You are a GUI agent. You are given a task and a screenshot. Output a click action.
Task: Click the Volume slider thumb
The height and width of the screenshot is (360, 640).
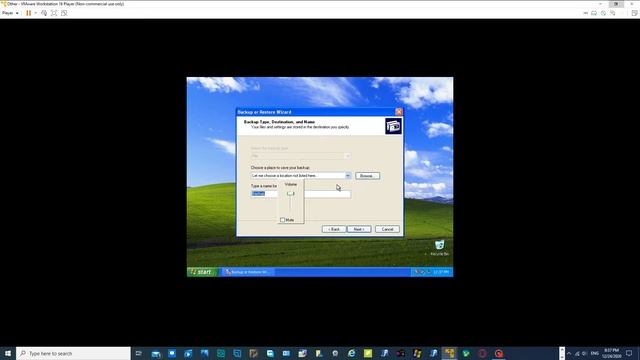(290, 194)
